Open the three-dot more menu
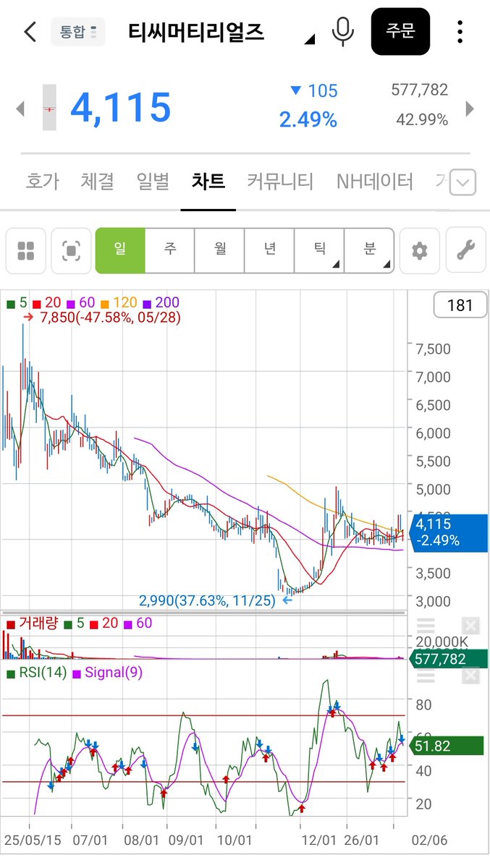The image size is (490, 868). click(460, 32)
